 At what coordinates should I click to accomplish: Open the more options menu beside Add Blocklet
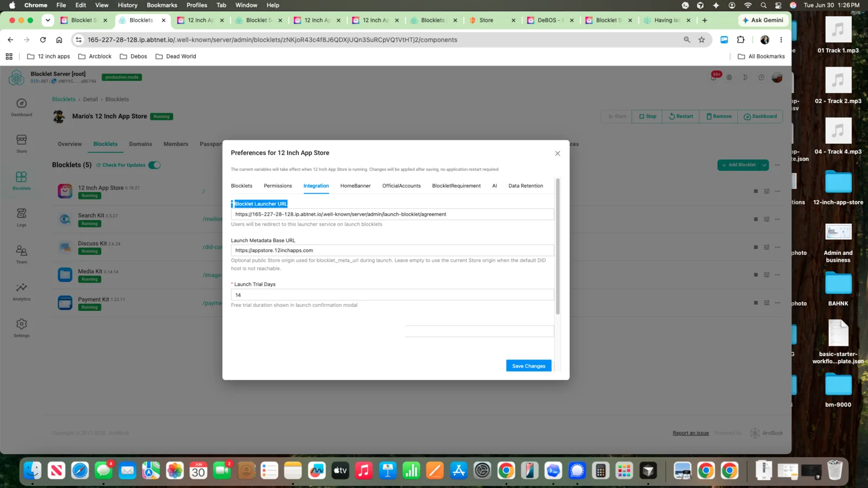777,165
